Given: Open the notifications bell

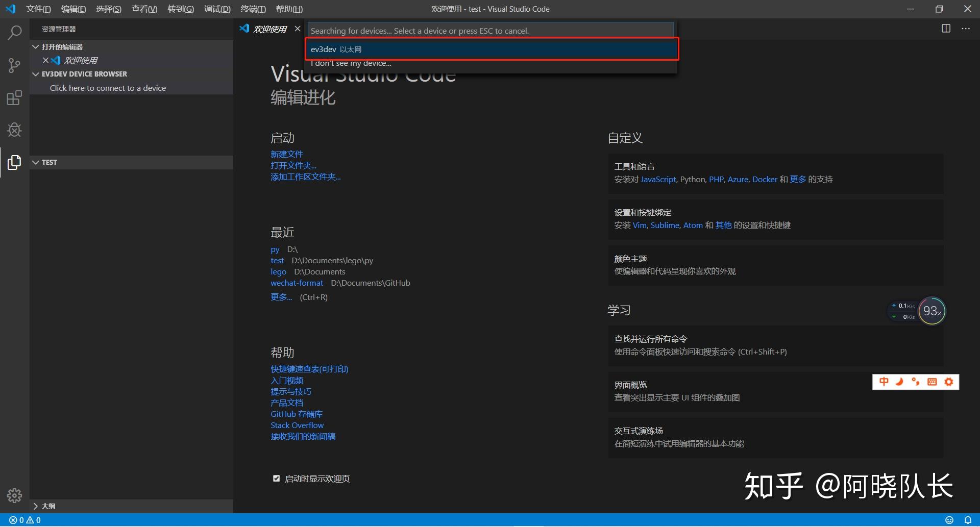Looking at the screenshot, I should pos(968,519).
